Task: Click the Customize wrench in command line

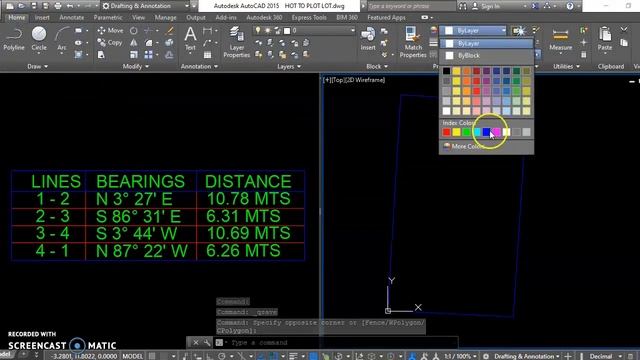Action: [207, 342]
